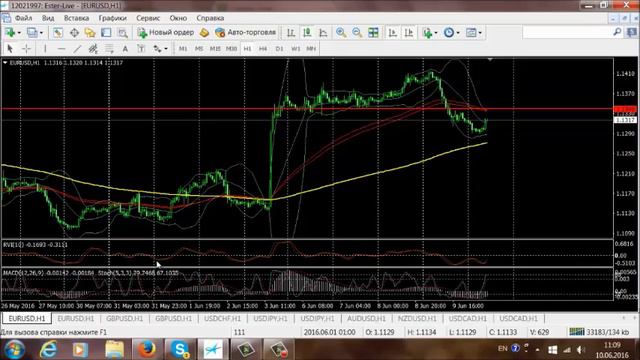The height and width of the screenshot is (360, 640).
Task: Toggle Chart Shift icon
Action: [x=409, y=33]
